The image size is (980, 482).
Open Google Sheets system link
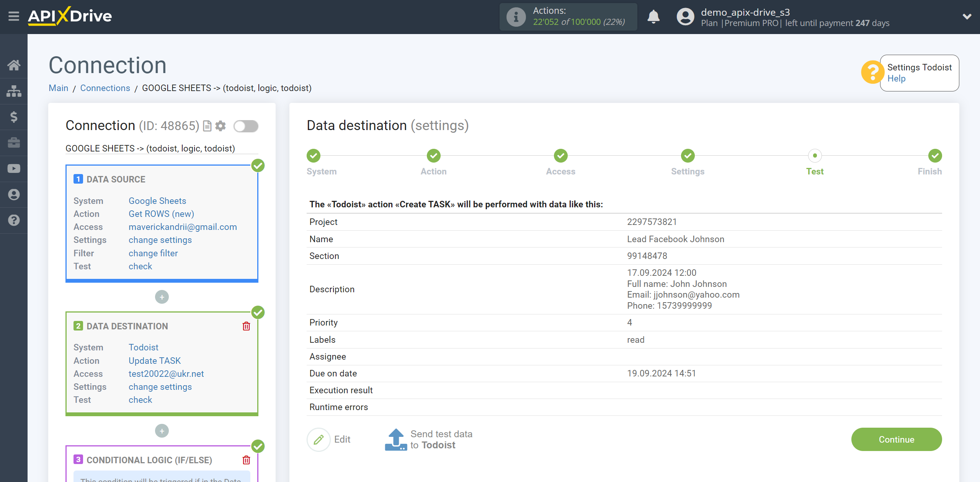point(157,201)
